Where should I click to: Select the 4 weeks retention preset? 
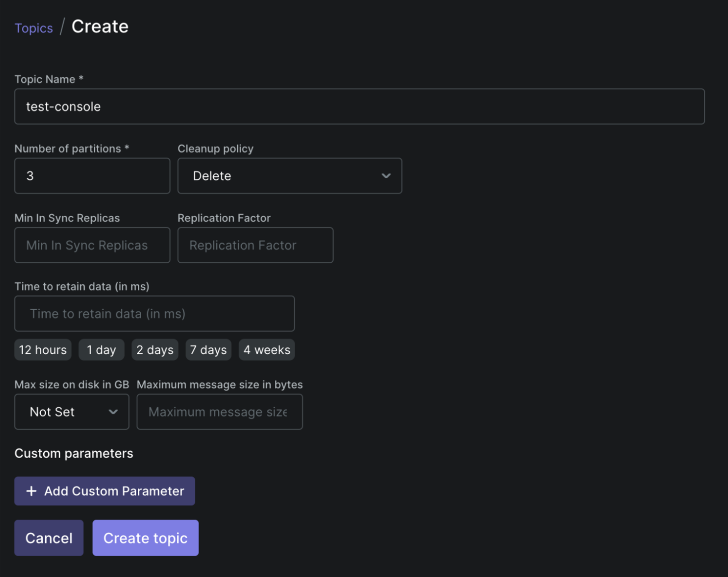[267, 350]
